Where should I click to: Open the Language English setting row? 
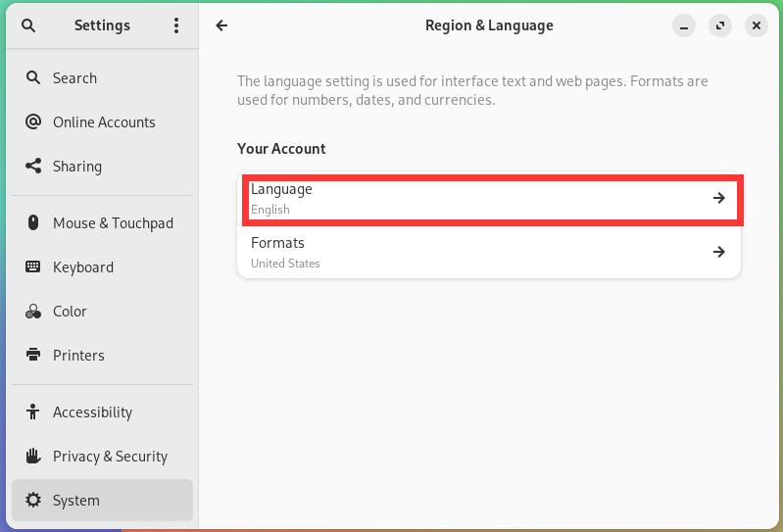(x=489, y=199)
